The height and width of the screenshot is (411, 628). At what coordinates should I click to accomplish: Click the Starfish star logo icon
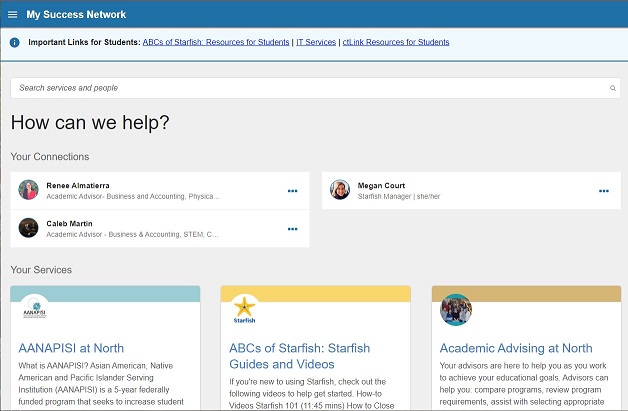coord(245,308)
